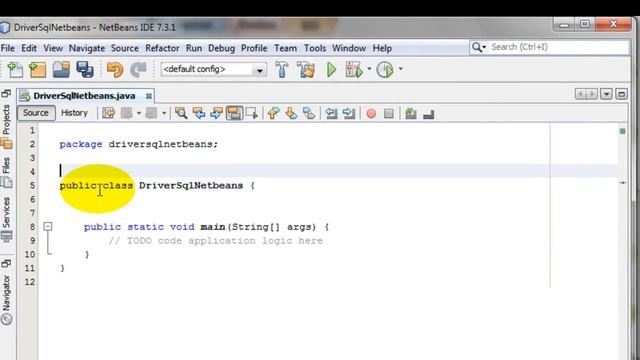
Task: Click Find Previous Occurrence icon
Action: point(199,113)
